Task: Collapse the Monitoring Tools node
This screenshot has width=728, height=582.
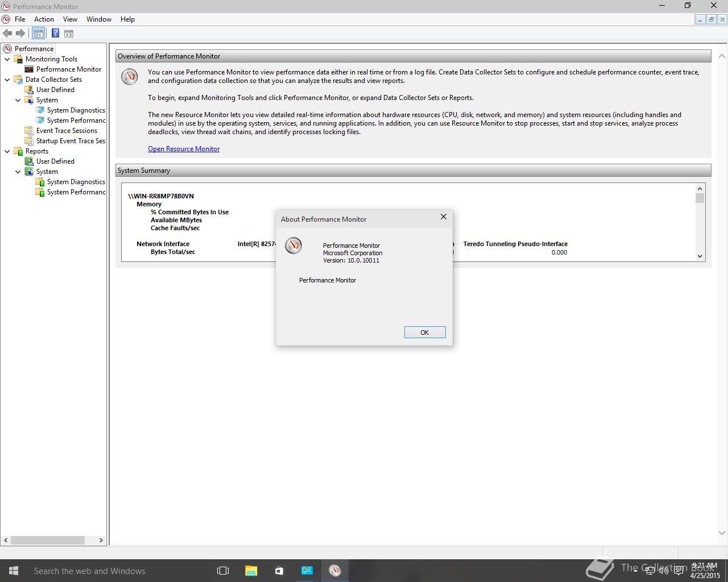Action: click(7, 59)
